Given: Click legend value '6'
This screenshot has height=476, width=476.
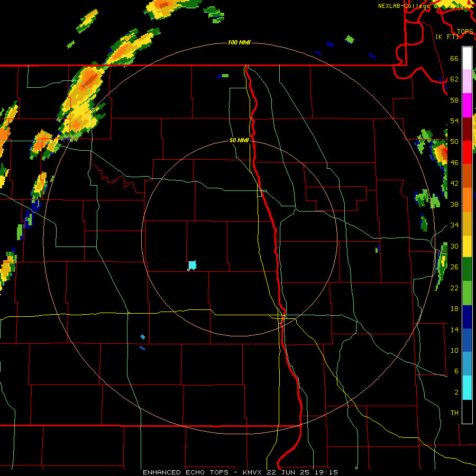Looking at the screenshot, I should point(456,371).
